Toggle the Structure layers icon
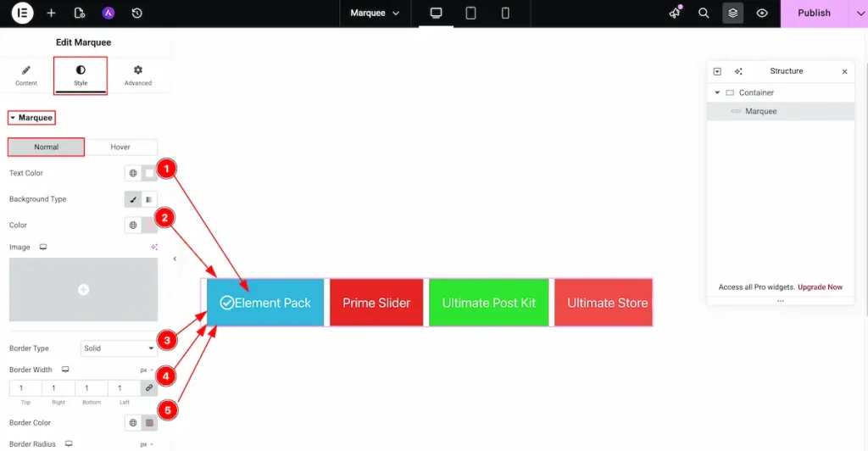868x451 pixels. pos(733,13)
